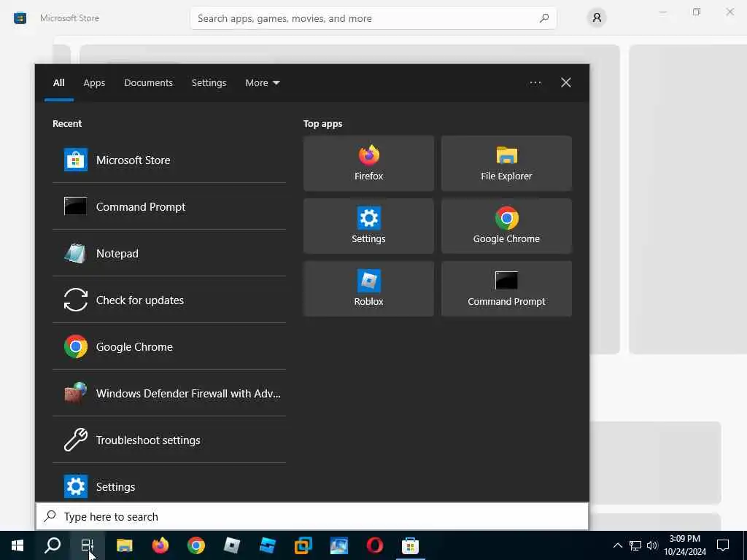
Task: Launch Firefox from taskbar
Action: pos(160,545)
